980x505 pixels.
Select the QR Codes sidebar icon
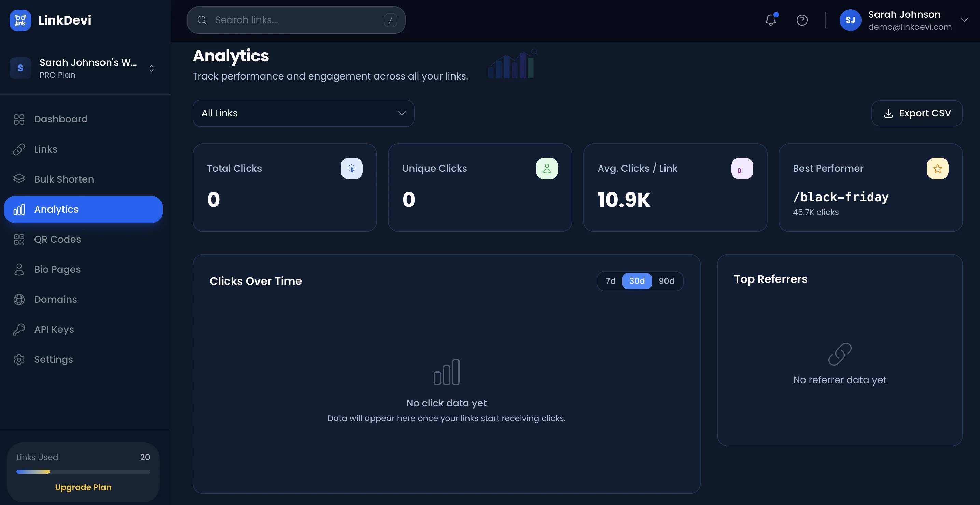click(x=19, y=239)
